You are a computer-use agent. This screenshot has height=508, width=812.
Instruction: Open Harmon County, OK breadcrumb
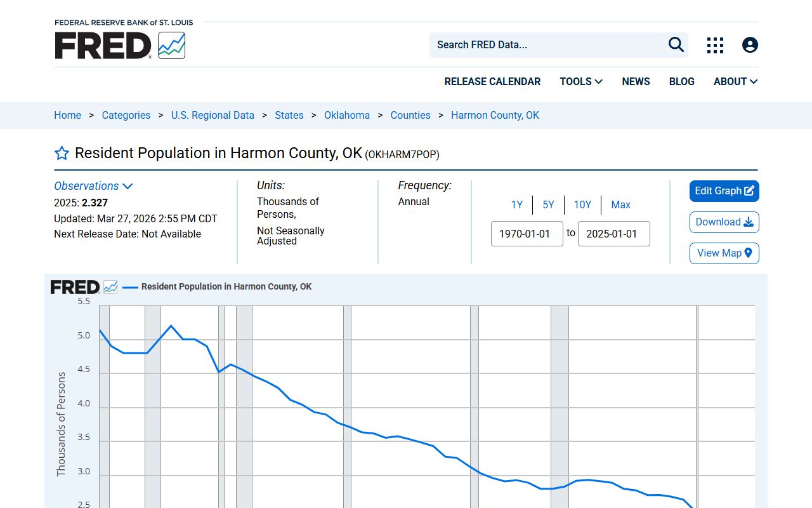[x=495, y=115]
